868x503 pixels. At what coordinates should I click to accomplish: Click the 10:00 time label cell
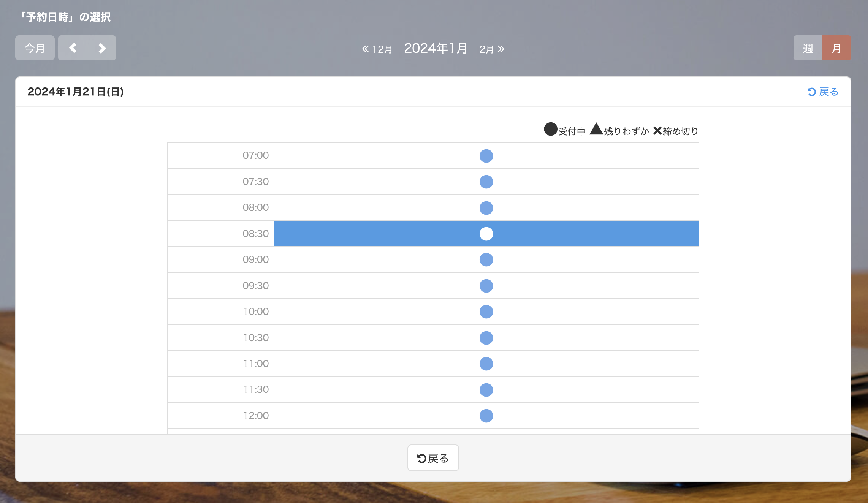[x=221, y=312]
